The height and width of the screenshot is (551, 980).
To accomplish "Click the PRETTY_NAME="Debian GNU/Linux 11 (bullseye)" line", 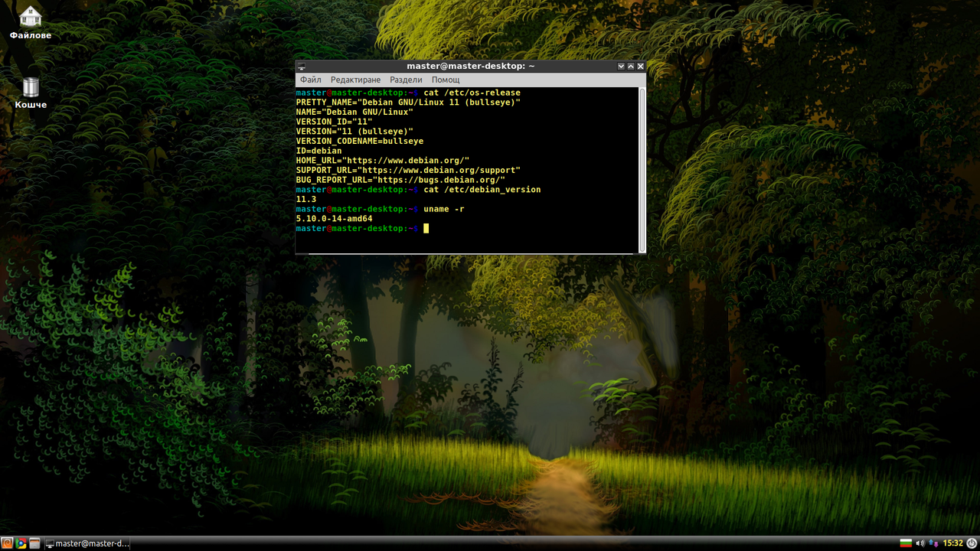I will click(408, 103).
